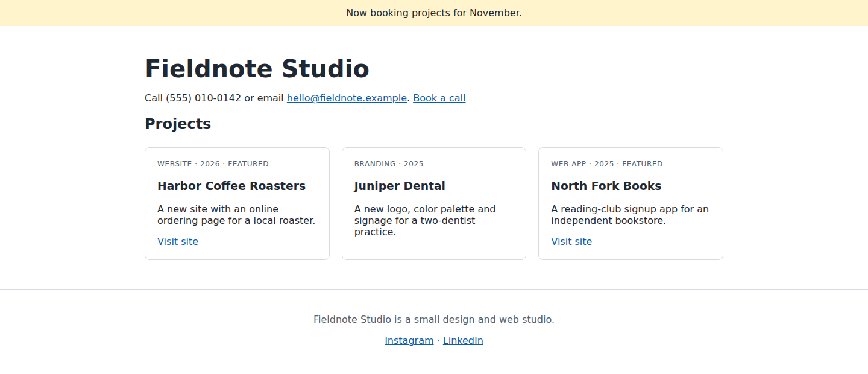
Task: Click the 'Call (555) 010-0142' phone text
Action: point(193,98)
